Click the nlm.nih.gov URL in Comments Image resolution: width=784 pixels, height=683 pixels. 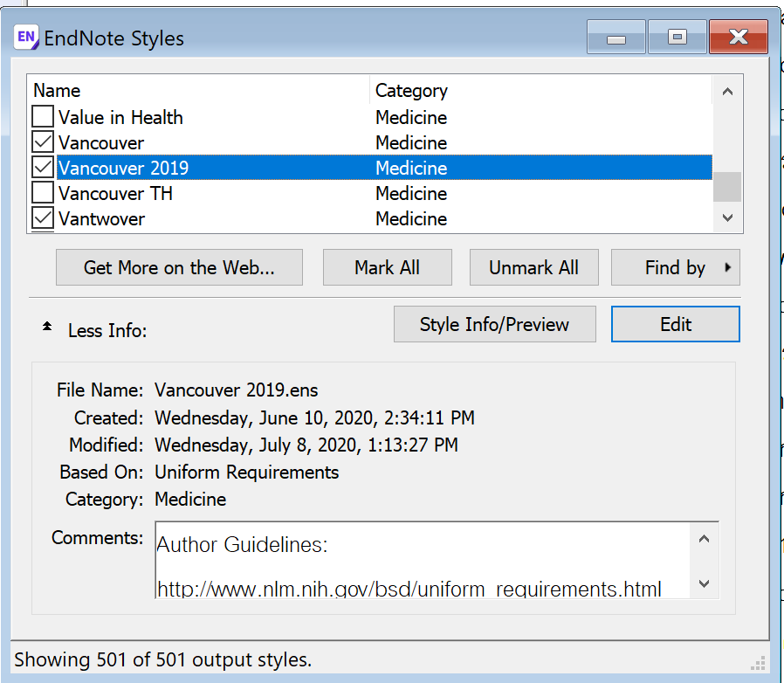[x=409, y=589]
